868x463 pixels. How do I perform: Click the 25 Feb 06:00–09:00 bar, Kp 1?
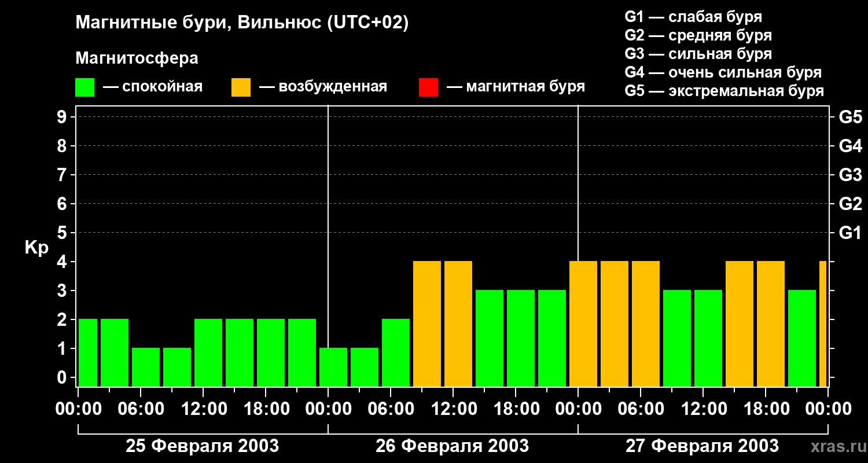[146, 367]
